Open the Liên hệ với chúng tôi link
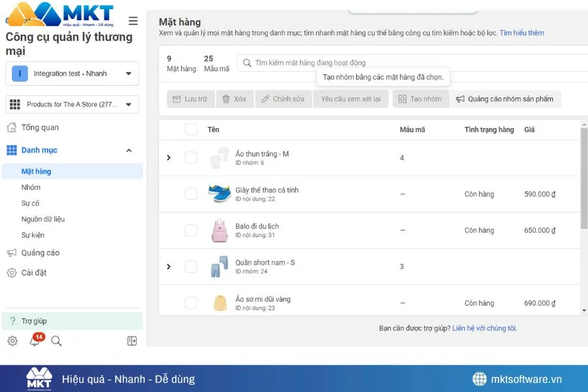The image size is (588, 392). pos(485,327)
